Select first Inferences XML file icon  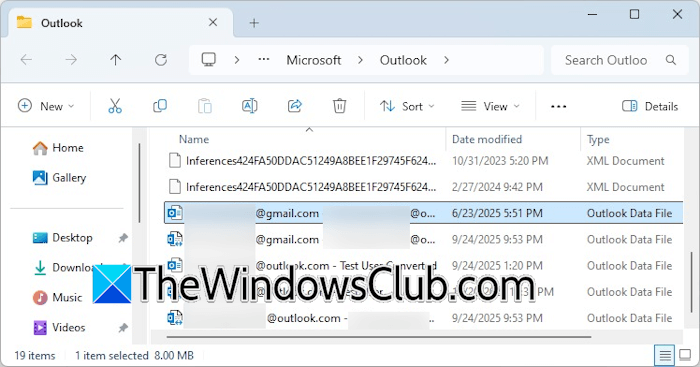coord(175,161)
